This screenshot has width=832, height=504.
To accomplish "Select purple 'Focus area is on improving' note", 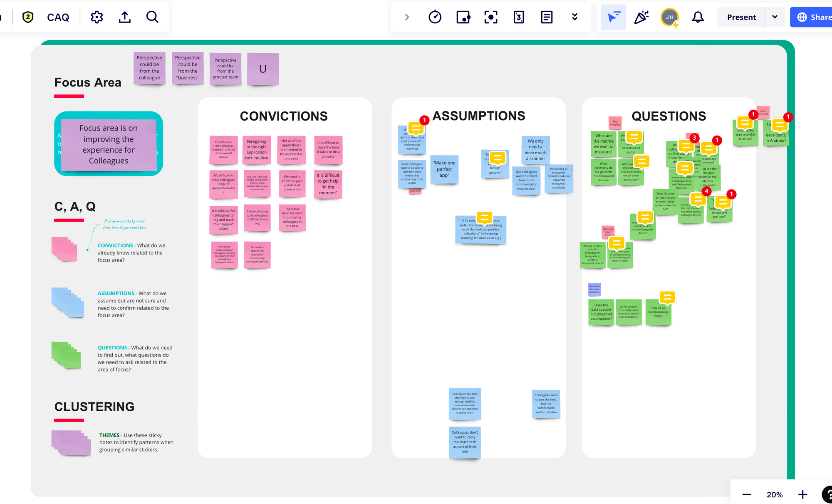I will coord(109,144).
